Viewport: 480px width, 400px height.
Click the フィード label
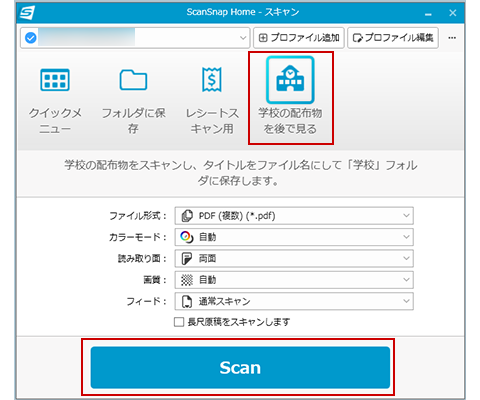coord(146,301)
